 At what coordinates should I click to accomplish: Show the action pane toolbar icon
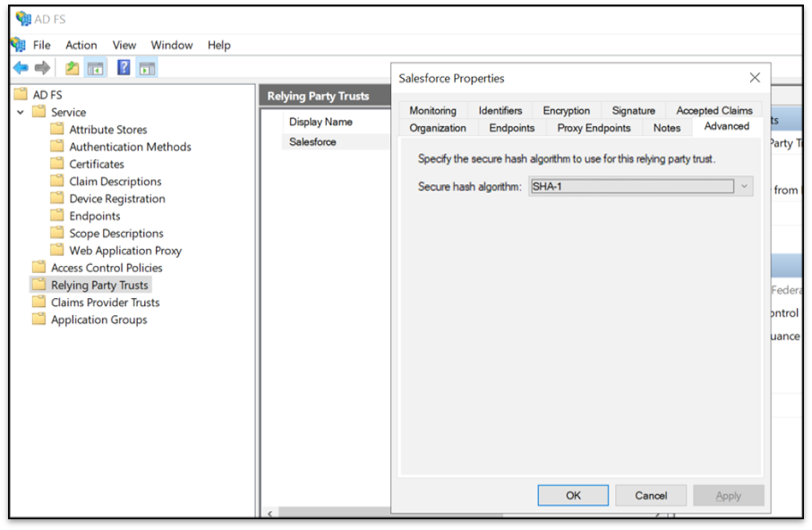click(x=146, y=67)
